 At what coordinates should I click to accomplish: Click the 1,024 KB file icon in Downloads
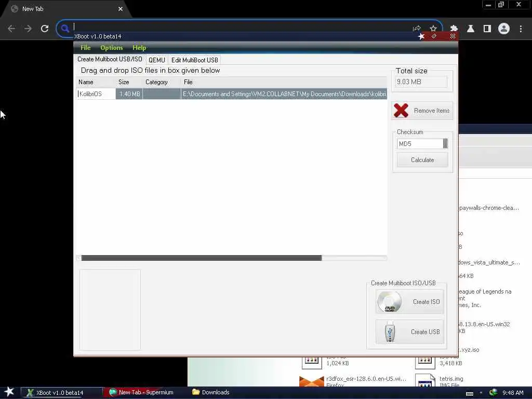[312, 363]
